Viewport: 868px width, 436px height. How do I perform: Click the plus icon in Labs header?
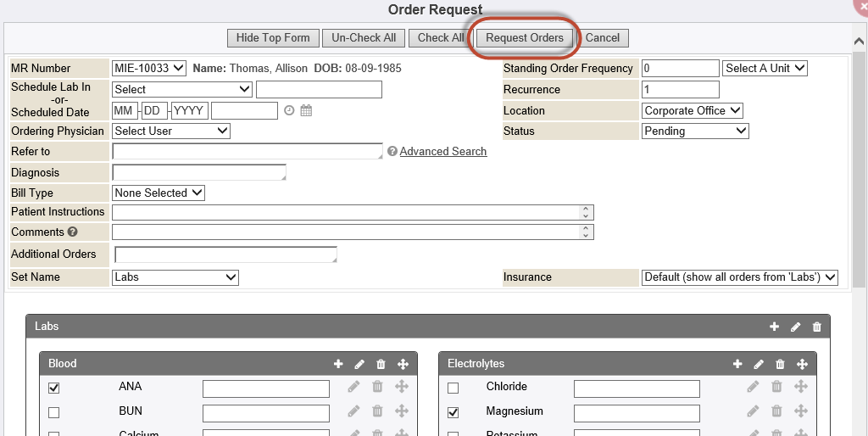[774, 327]
